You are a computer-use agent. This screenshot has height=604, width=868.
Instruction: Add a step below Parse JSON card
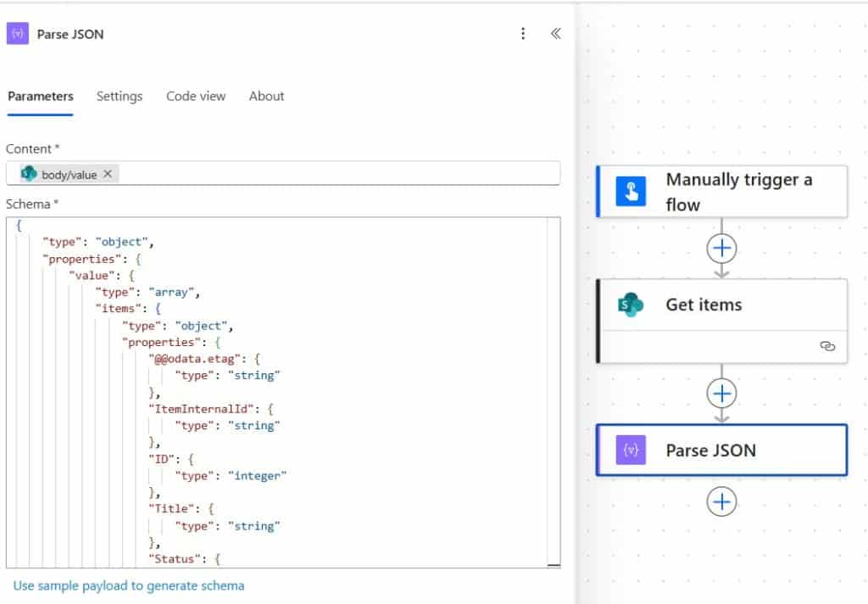[x=721, y=501]
